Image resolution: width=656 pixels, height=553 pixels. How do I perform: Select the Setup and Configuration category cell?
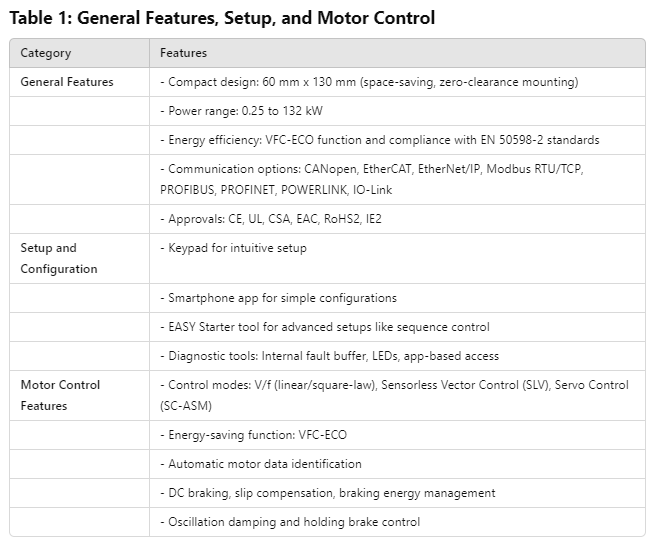(x=59, y=258)
